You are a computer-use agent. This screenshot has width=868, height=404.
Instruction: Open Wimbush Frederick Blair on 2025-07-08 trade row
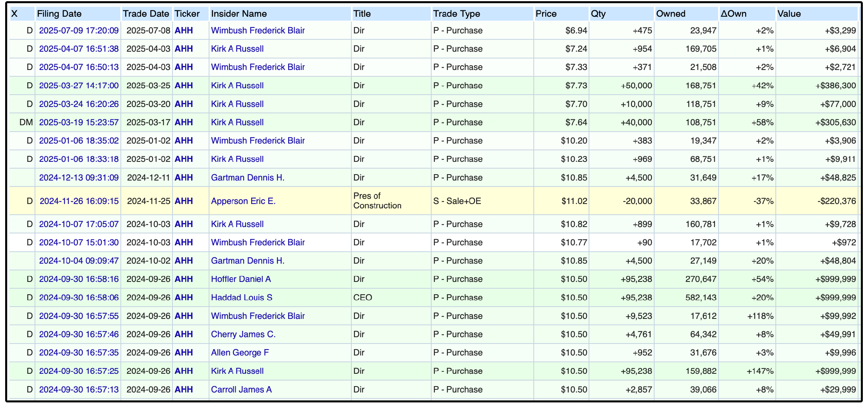pos(258,31)
